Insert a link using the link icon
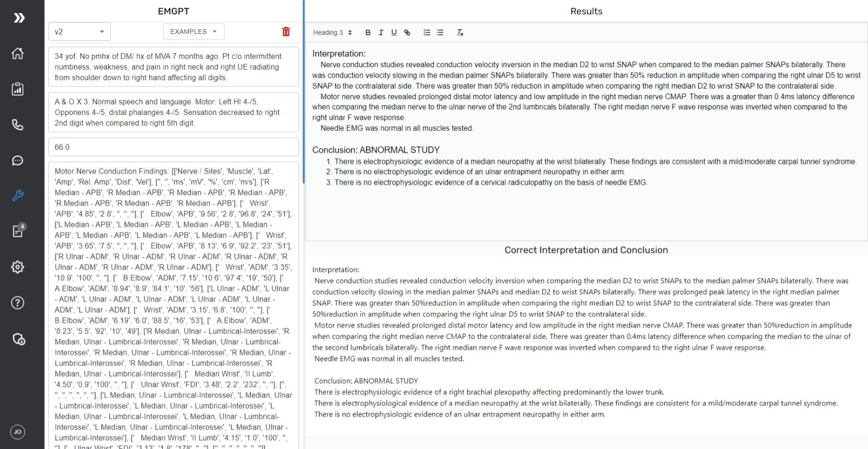The image size is (868, 449). pos(407,33)
